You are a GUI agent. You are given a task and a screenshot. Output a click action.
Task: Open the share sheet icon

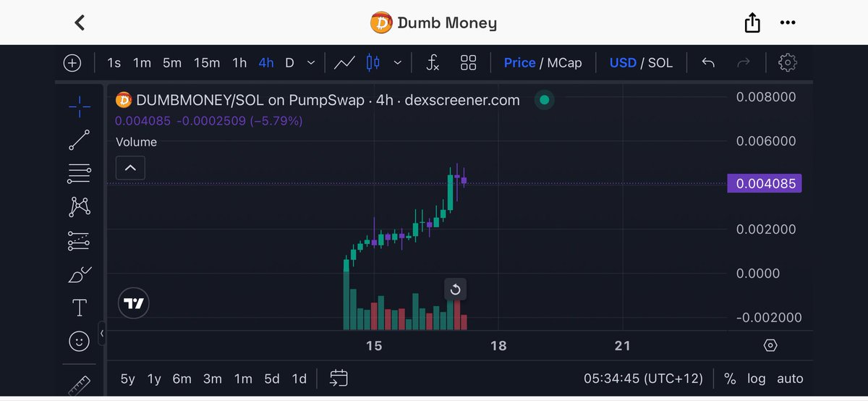(x=752, y=23)
